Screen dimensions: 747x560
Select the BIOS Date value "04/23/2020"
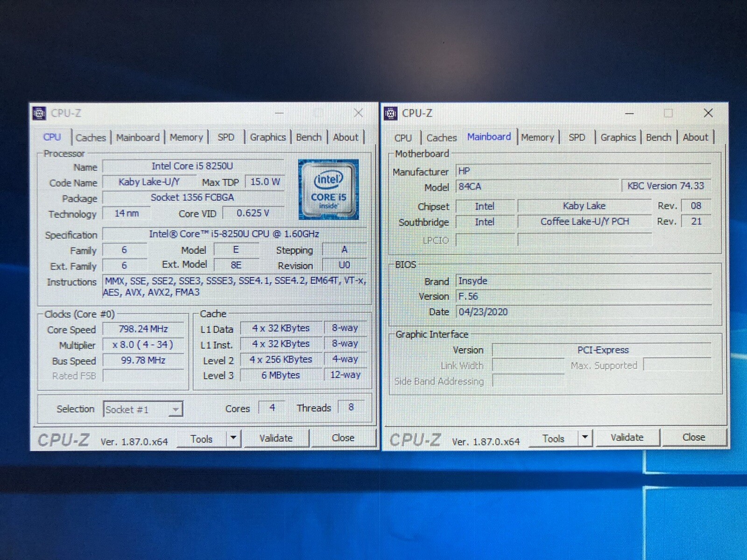[584, 312]
